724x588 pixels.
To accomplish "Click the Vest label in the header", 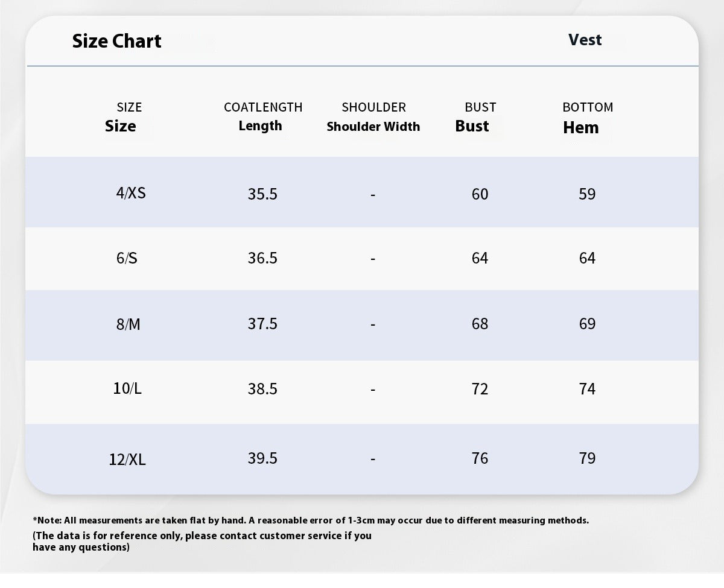I will (585, 40).
